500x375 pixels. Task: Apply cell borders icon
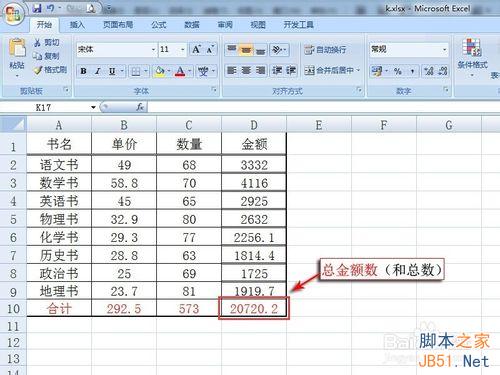(136, 71)
